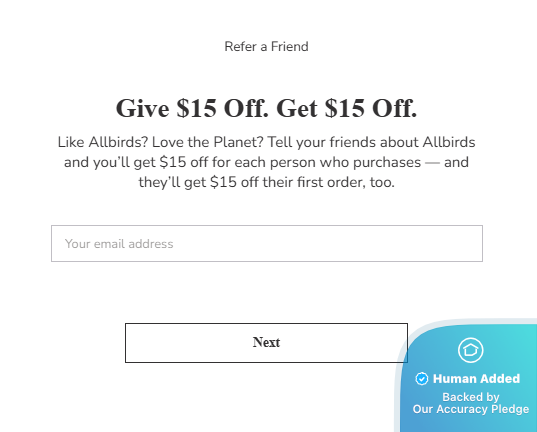Click the word Next on the button

coord(266,343)
